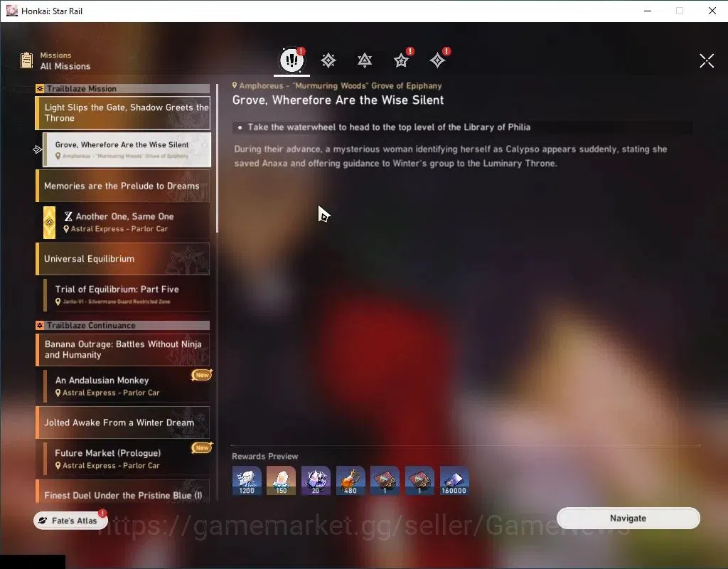Select the Trailblaze Continuance filter icon
Image resolution: width=728 pixels, height=569 pixels.
365,60
